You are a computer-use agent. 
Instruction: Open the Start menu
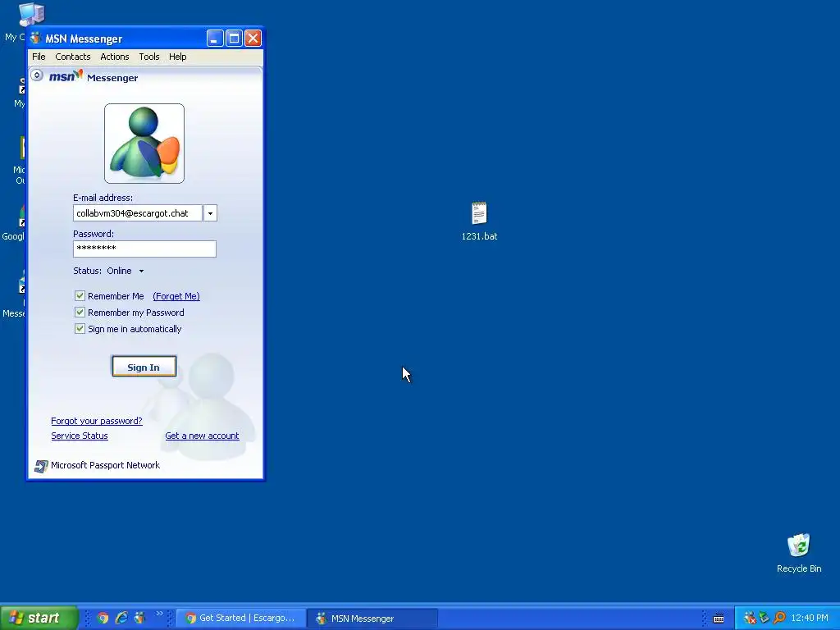click(x=39, y=618)
